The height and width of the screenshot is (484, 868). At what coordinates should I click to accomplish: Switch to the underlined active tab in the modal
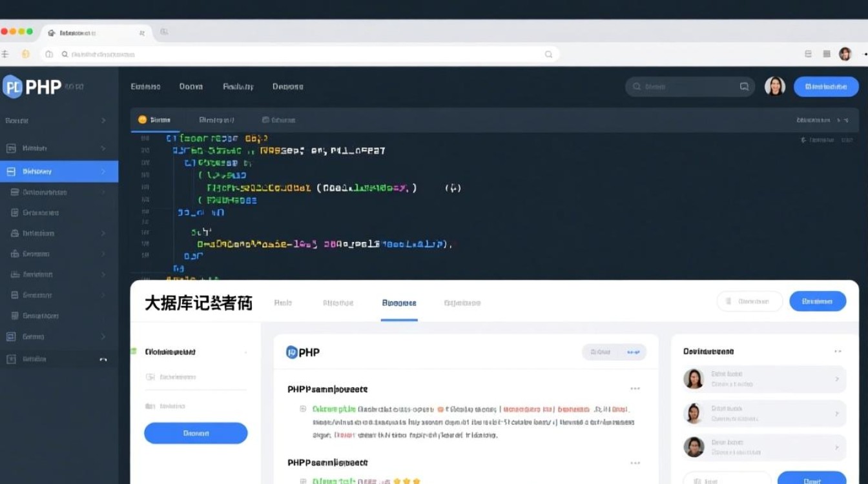pos(398,303)
